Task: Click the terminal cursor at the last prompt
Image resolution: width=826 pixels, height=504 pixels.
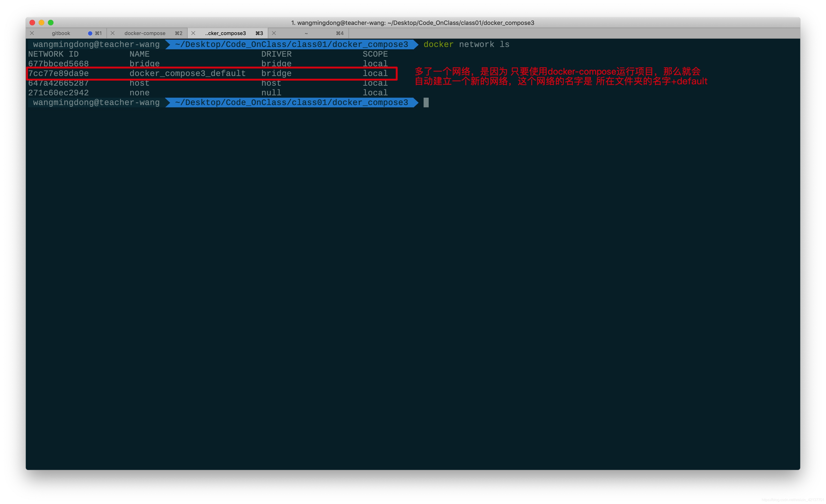Action: pos(426,103)
